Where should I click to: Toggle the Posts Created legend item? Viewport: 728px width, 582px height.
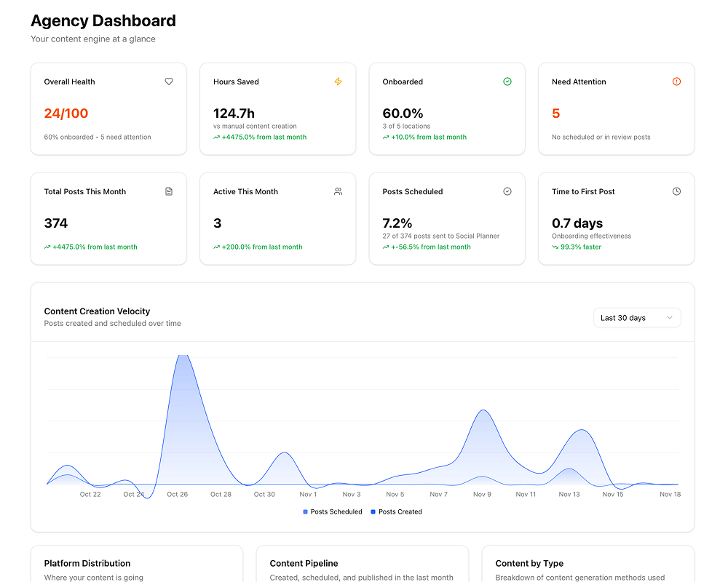[x=396, y=511]
